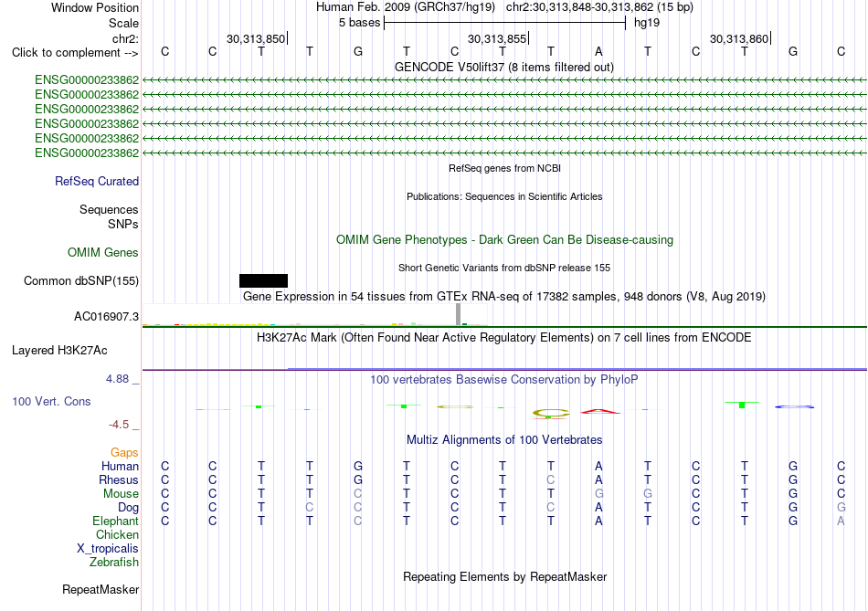Click the Scale label

[124, 23]
